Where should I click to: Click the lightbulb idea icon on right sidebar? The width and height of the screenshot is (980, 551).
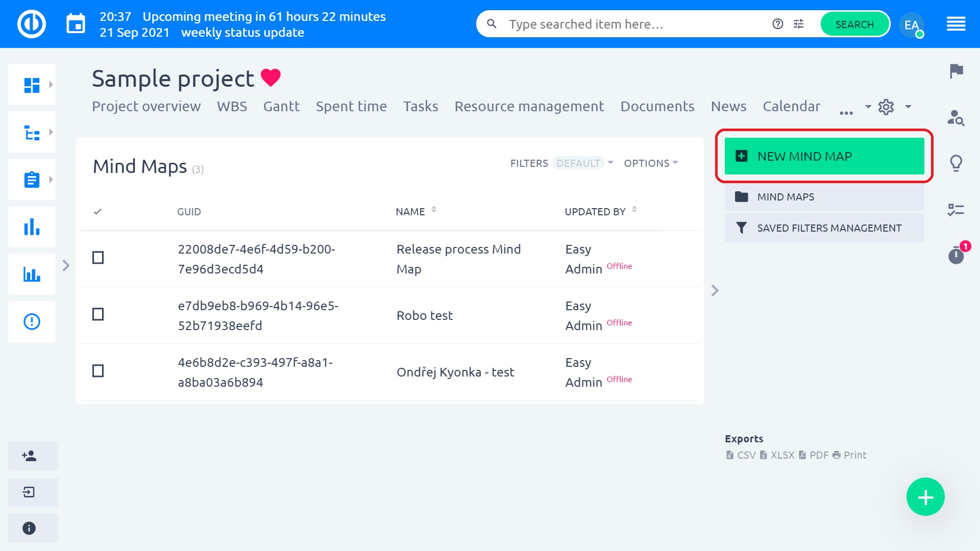click(x=957, y=163)
